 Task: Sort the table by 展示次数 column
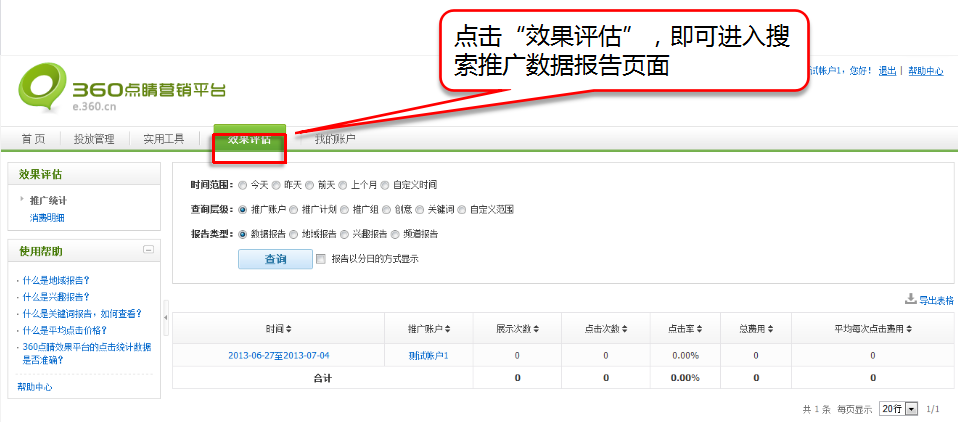(x=519, y=329)
